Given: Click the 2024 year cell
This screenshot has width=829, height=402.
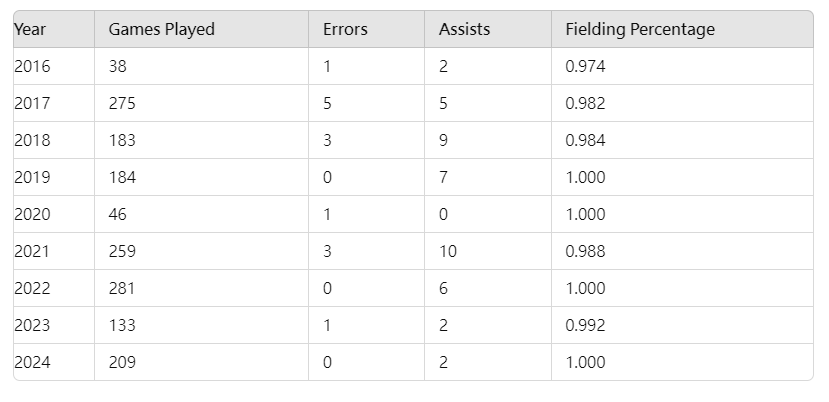Looking at the screenshot, I should (x=32, y=362).
